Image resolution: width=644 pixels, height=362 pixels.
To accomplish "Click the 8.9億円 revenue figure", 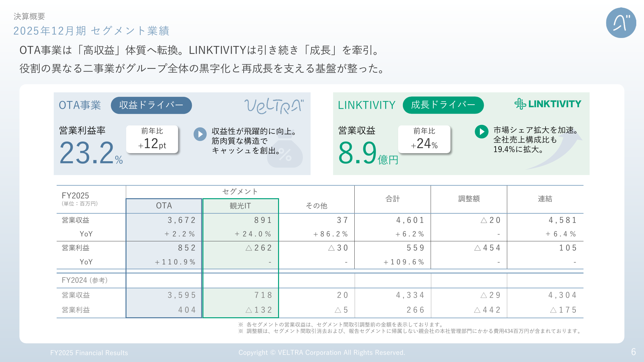I will tap(367, 153).
